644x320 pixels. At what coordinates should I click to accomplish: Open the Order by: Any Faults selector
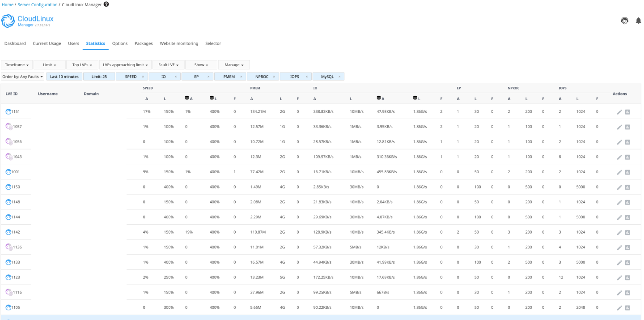pyautogui.click(x=23, y=77)
